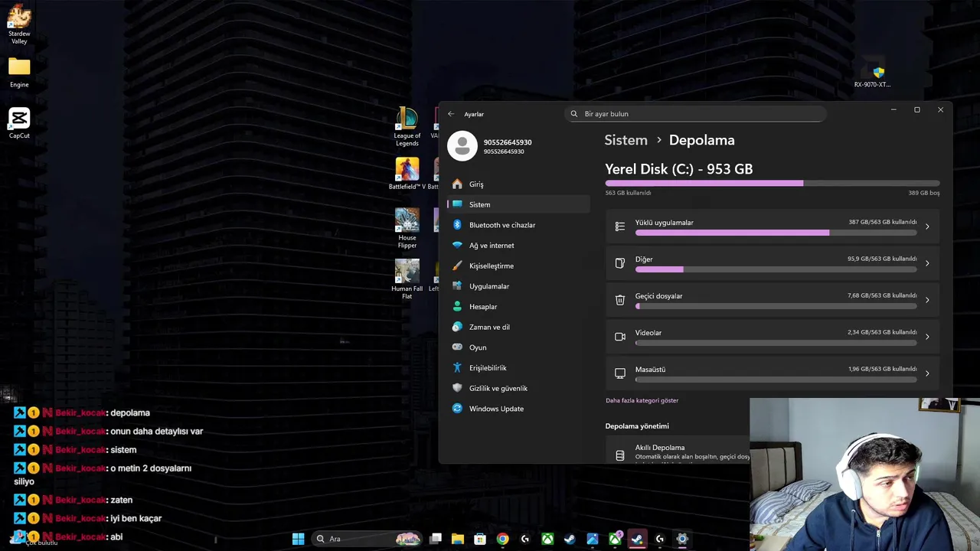The width and height of the screenshot is (980, 551).
Task: Go to Sistem via the breadcrumb
Action: [x=626, y=140]
